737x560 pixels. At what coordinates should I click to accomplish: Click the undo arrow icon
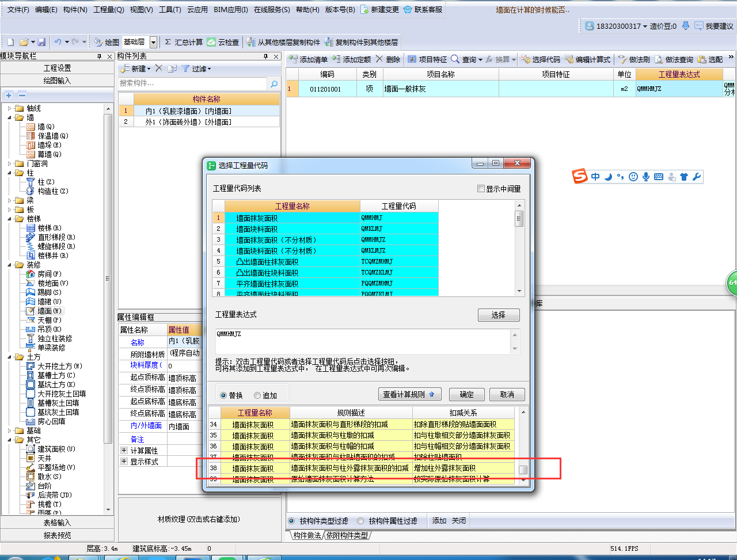58,42
